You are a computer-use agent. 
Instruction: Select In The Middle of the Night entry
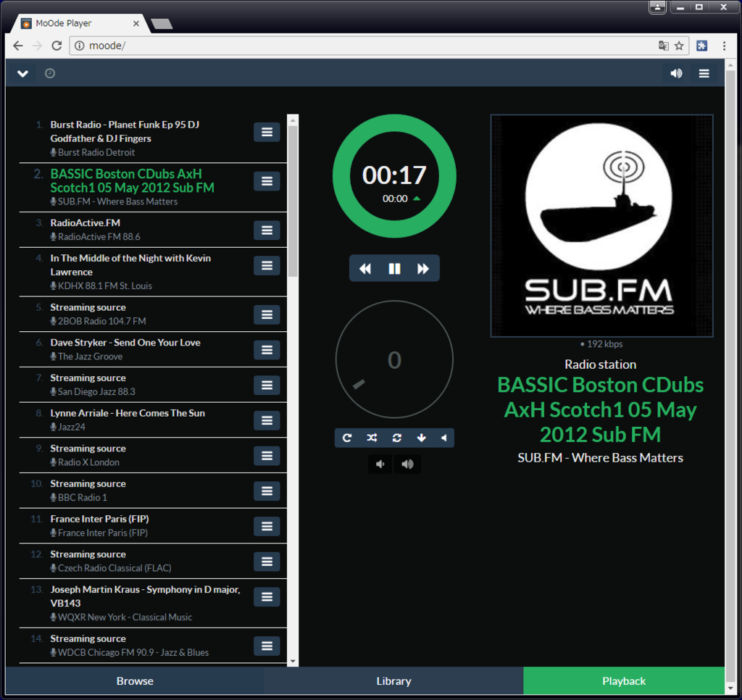(130, 265)
